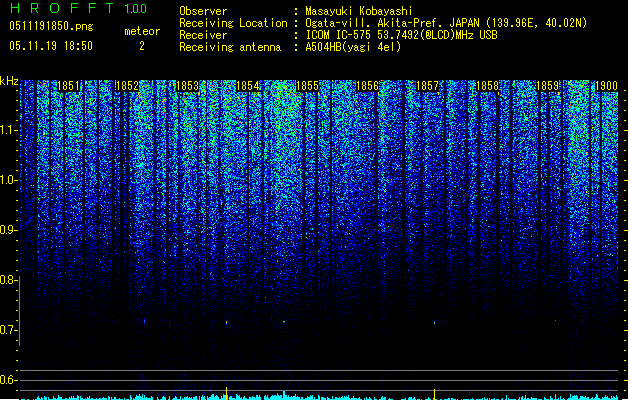Click the 1855 time marker

point(307,86)
